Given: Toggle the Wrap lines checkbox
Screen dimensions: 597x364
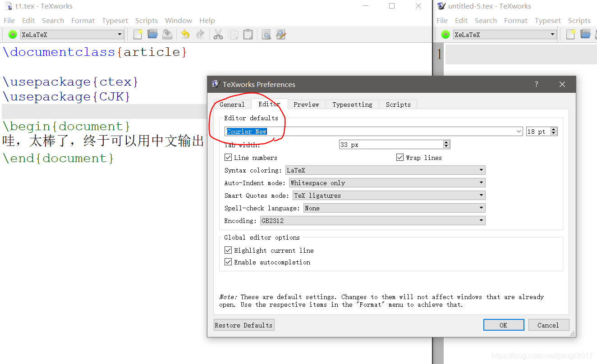Looking at the screenshot, I should (400, 157).
